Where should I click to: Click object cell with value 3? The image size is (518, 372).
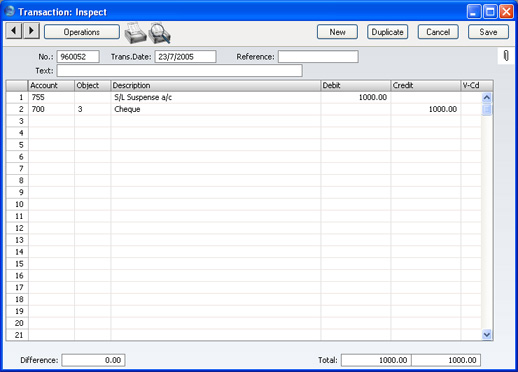click(92, 109)
